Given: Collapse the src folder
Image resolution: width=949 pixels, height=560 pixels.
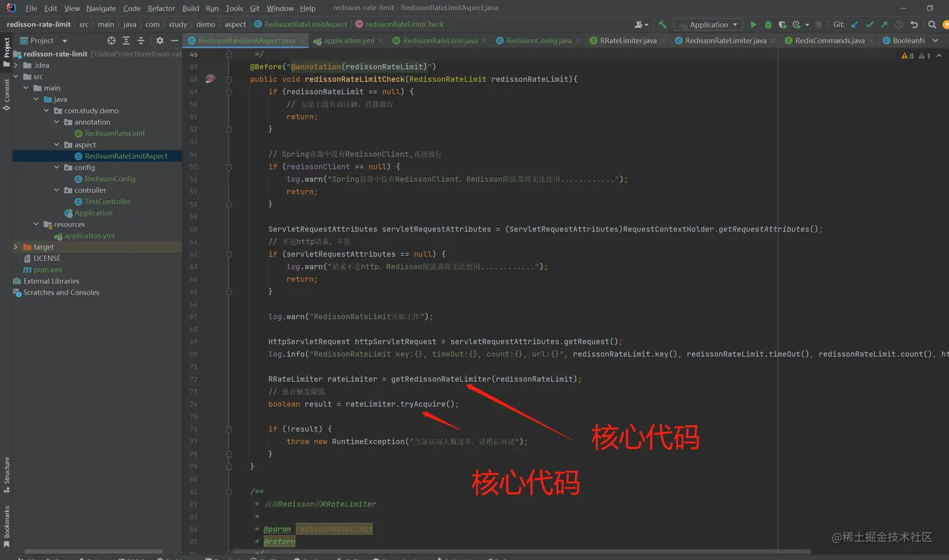Looking at the screenshot, I should 16,77.
